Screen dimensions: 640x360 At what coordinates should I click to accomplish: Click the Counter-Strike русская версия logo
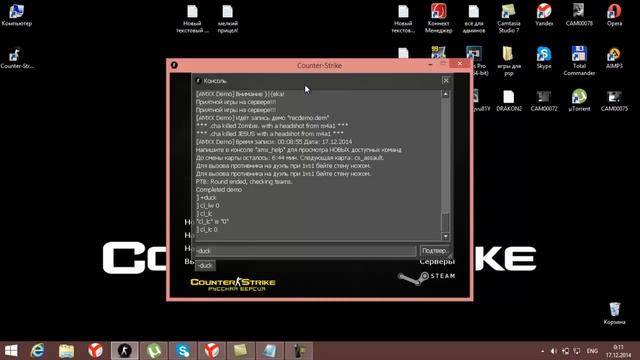click(x=233, y=284)
